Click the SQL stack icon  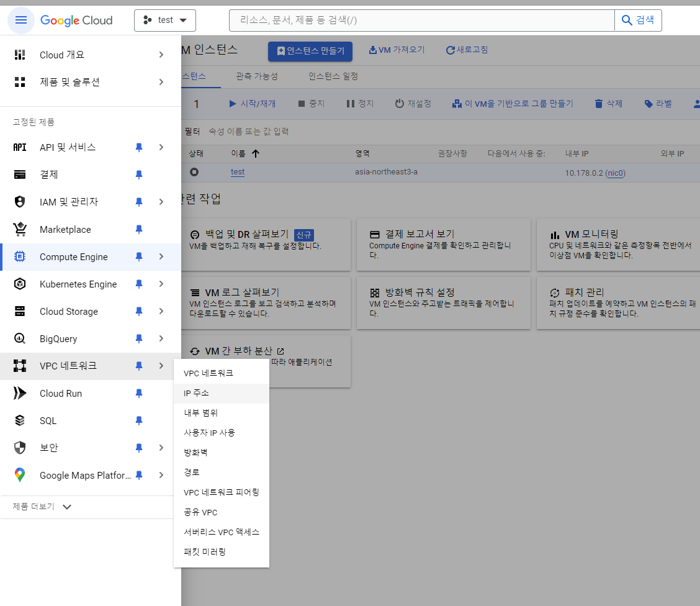[20, 420]
